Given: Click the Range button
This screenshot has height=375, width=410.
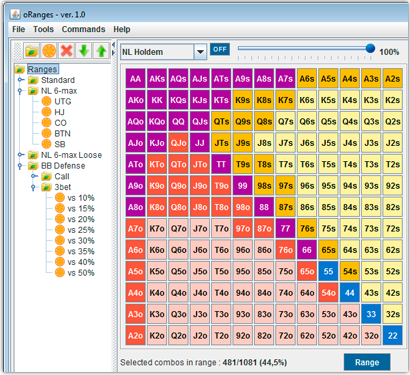Looking at the screenshot, I should [367, 362].
